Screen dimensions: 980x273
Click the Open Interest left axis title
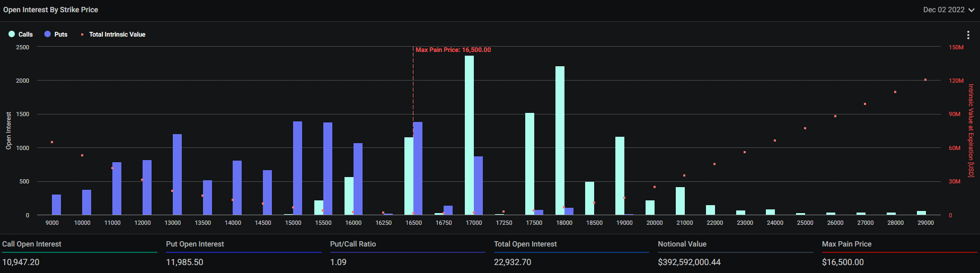[x=8, y=130]
